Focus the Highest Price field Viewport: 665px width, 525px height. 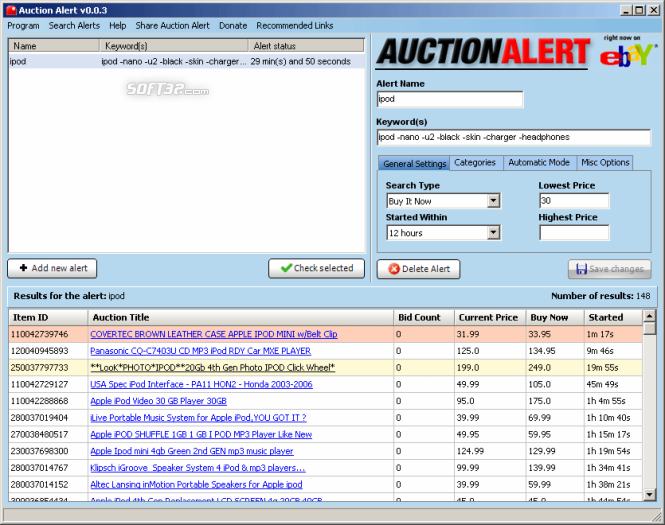pos(574,232)
